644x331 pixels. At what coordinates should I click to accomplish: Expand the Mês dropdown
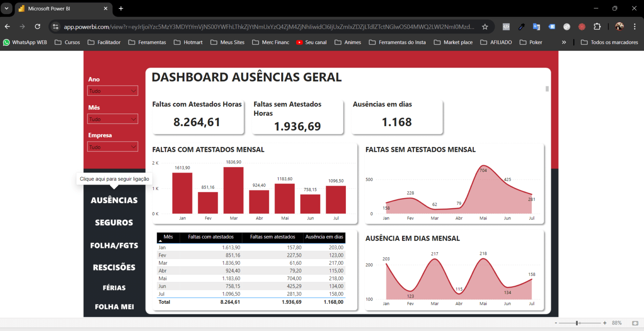pos(112,119)
